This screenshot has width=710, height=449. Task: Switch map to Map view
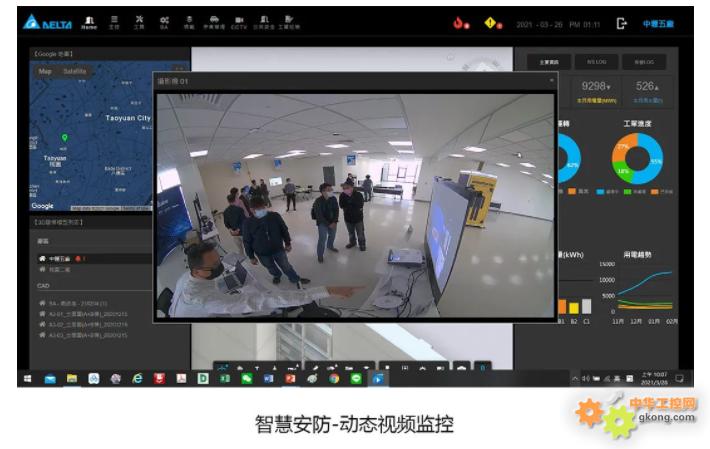pos(45,72)
